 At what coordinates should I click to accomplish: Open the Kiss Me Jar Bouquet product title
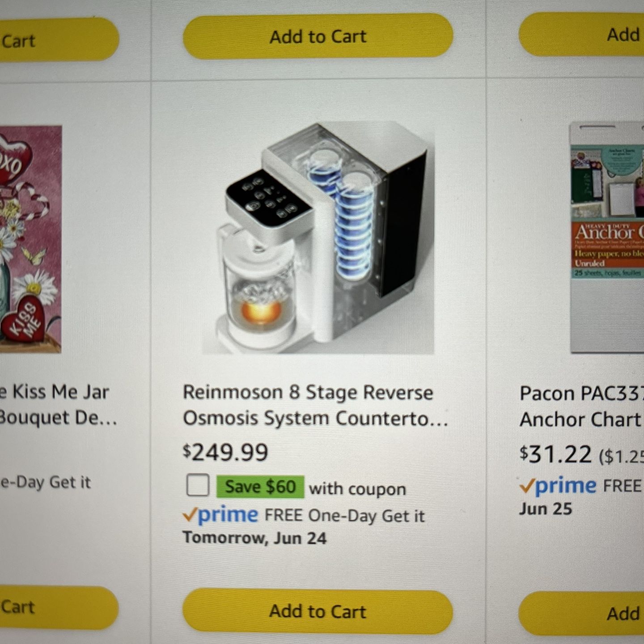point(58,405)
